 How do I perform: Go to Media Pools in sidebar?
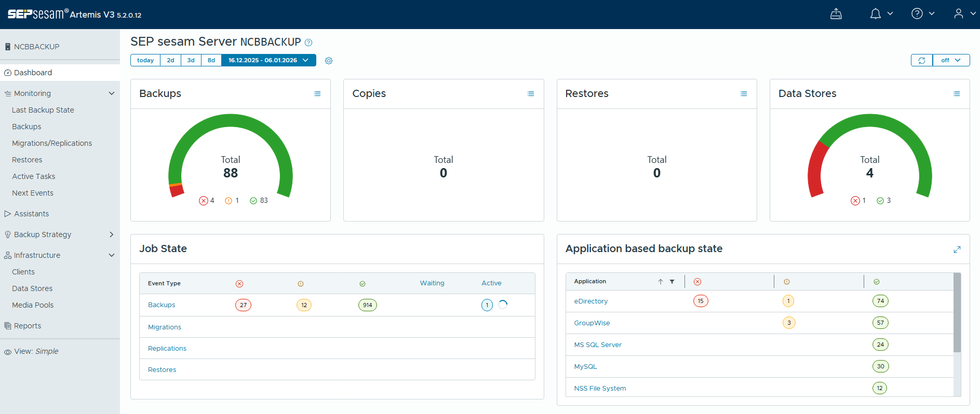33,305
